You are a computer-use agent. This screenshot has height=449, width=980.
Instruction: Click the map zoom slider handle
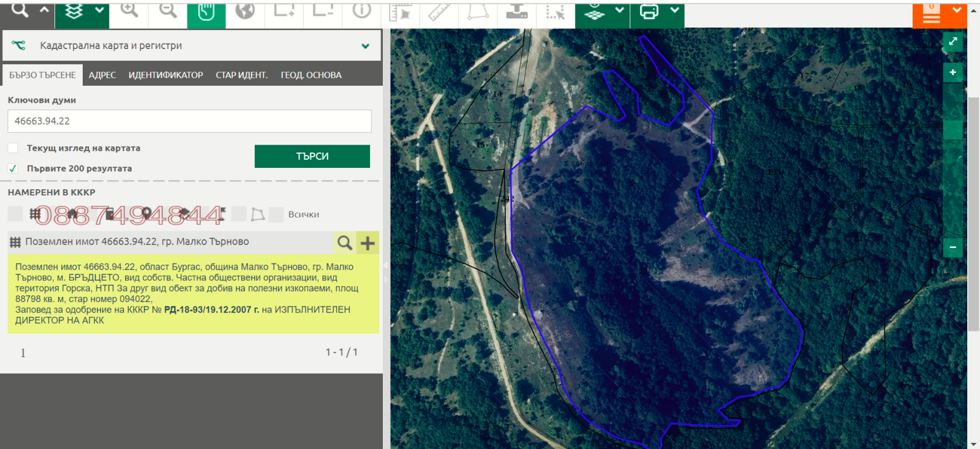click(x=952, y=130)
